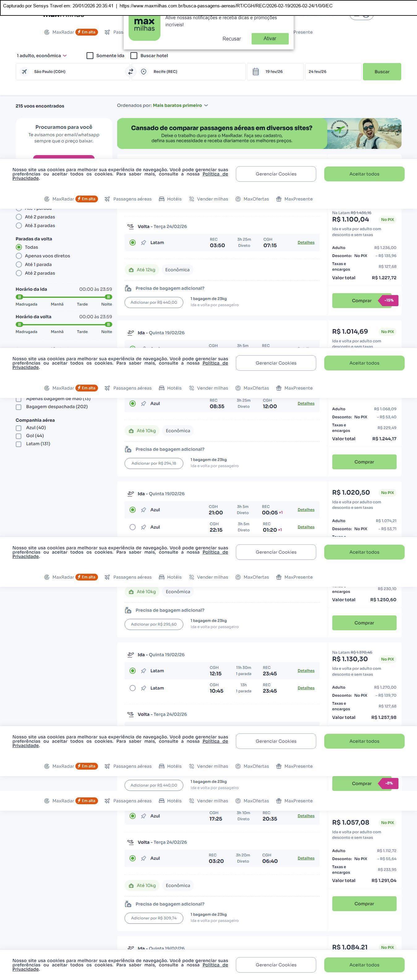This screenshot has width=417, height=980.
Task: Click the airplane icon in São Paulo field
Action: point(24,71)
